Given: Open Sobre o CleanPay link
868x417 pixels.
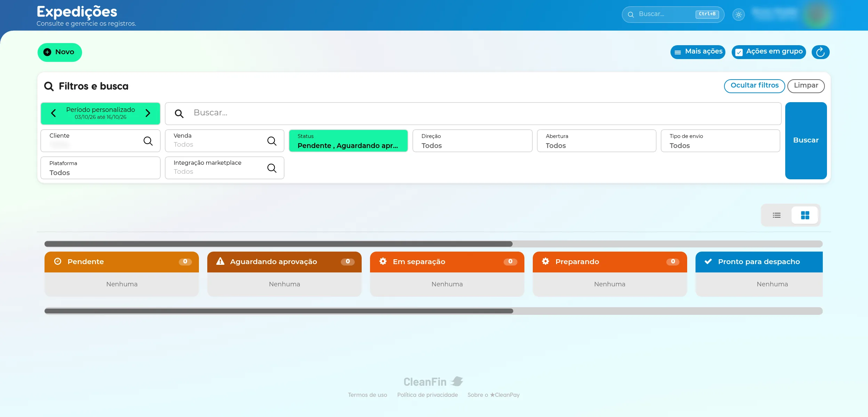Looking at the screenshot, I should point(493,395).
